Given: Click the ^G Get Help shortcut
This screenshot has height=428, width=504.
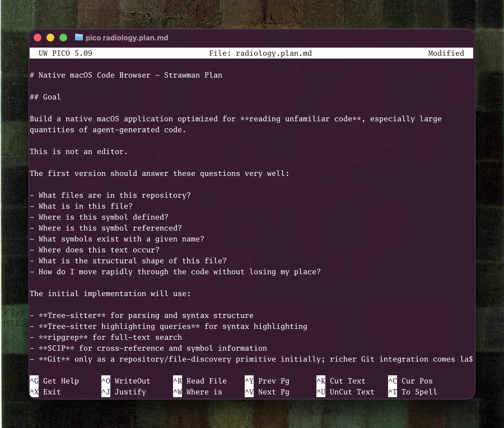Looking at the screenshot, I should click(54, 381).
